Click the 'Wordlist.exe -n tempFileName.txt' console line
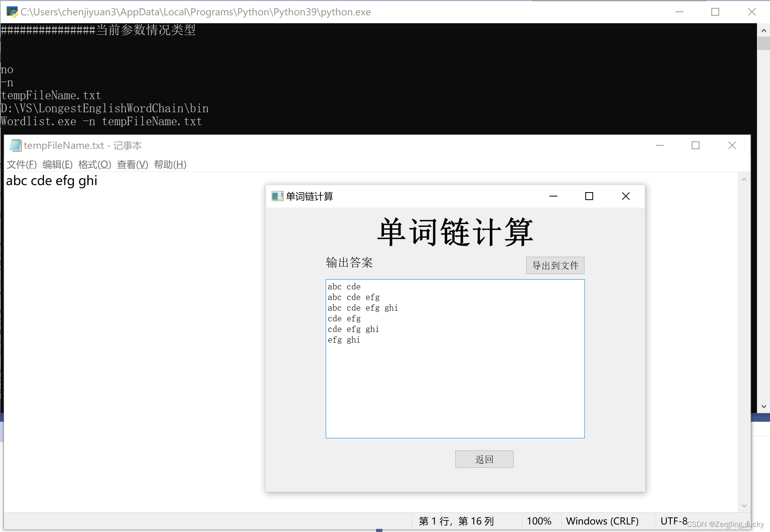Screen dimensions: 770x532 click(101, 121)
